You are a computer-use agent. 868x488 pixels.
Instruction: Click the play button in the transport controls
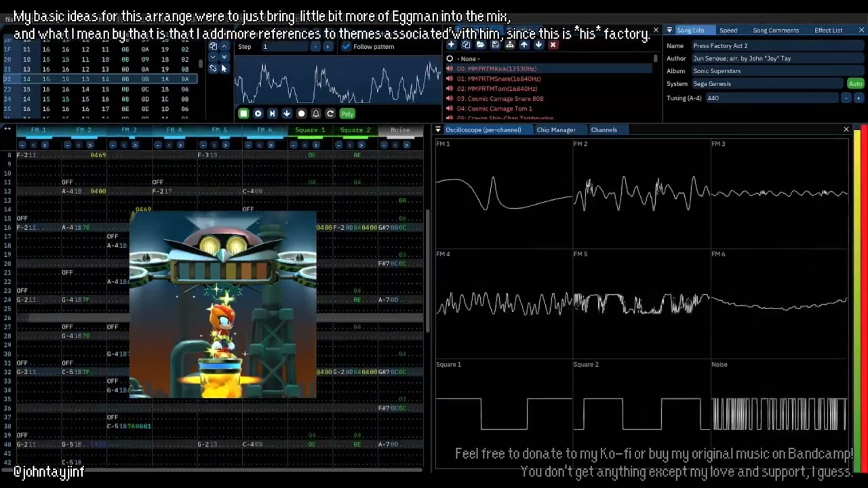[258, 114]
